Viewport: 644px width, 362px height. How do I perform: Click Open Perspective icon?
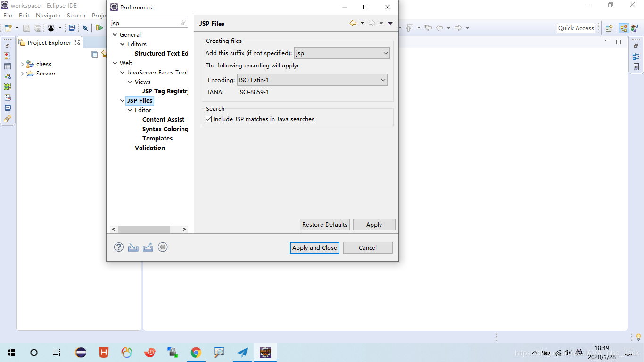(609, 28)
